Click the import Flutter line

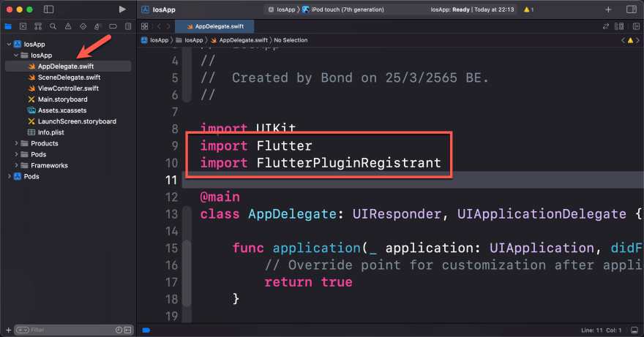pyautogui.click(x=256, y=145)
